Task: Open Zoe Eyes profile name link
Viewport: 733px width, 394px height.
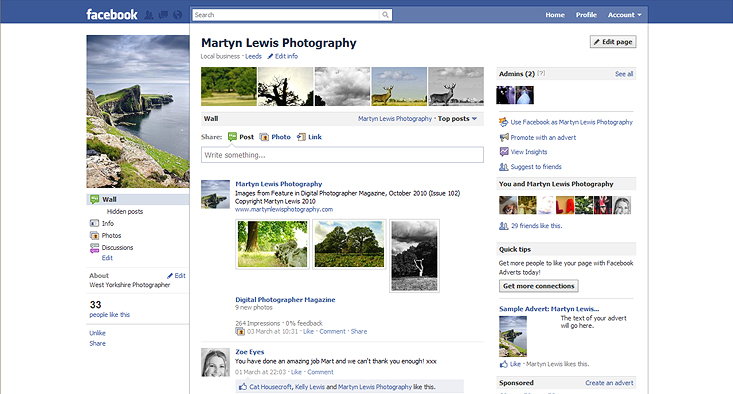Action: [250, 352]
